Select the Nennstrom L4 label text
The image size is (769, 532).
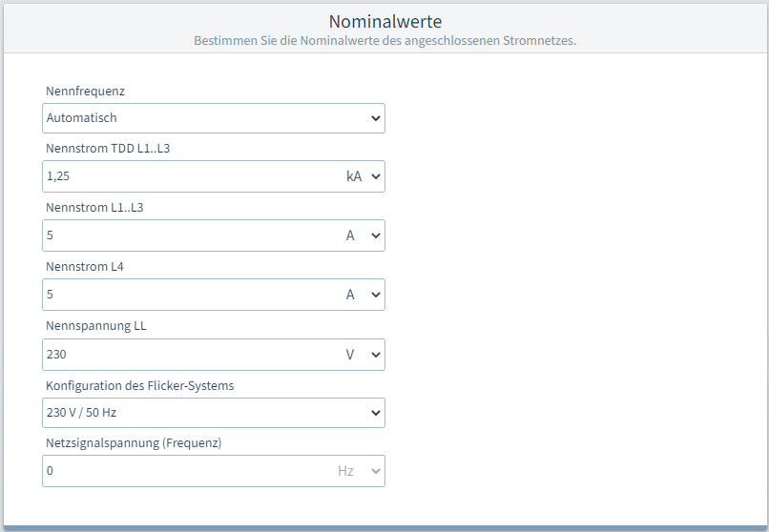coord(85,267)
